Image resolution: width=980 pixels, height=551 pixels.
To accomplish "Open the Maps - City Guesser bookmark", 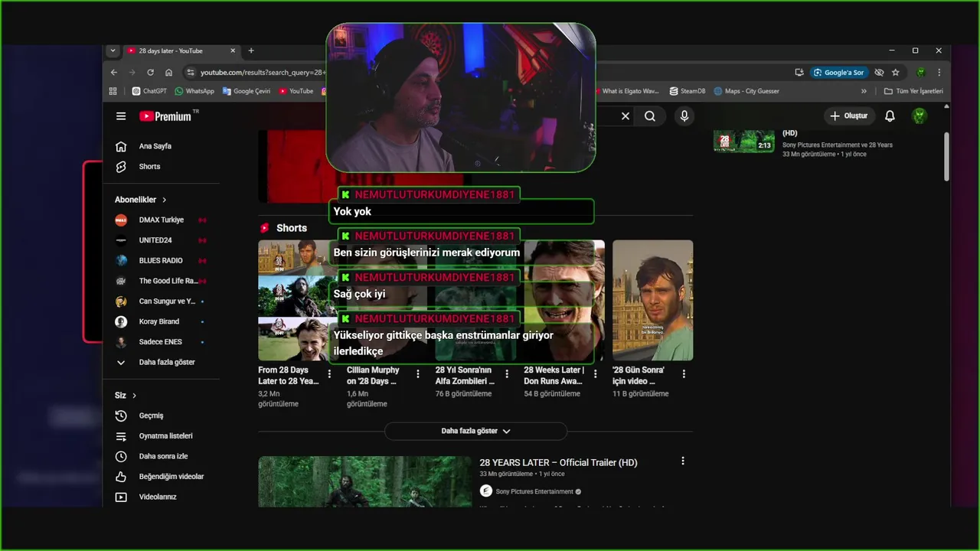I will click(746, 91).
